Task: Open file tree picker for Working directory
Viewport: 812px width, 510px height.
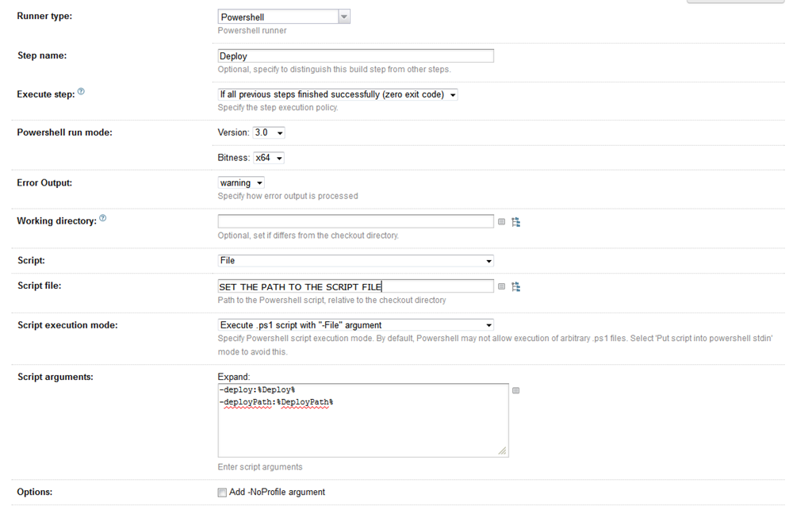Action: (x=515, y=222)
